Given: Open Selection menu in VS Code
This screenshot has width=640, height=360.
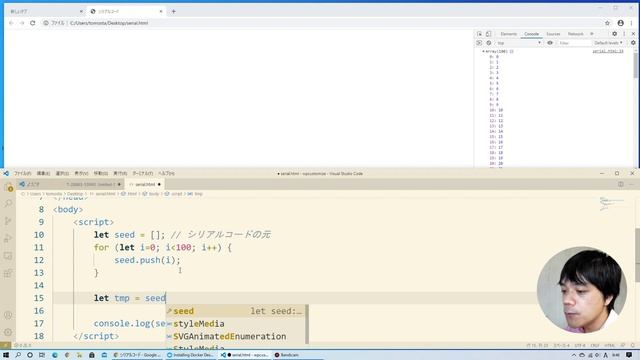Looking at the screenshot, I should click(62, 173).
